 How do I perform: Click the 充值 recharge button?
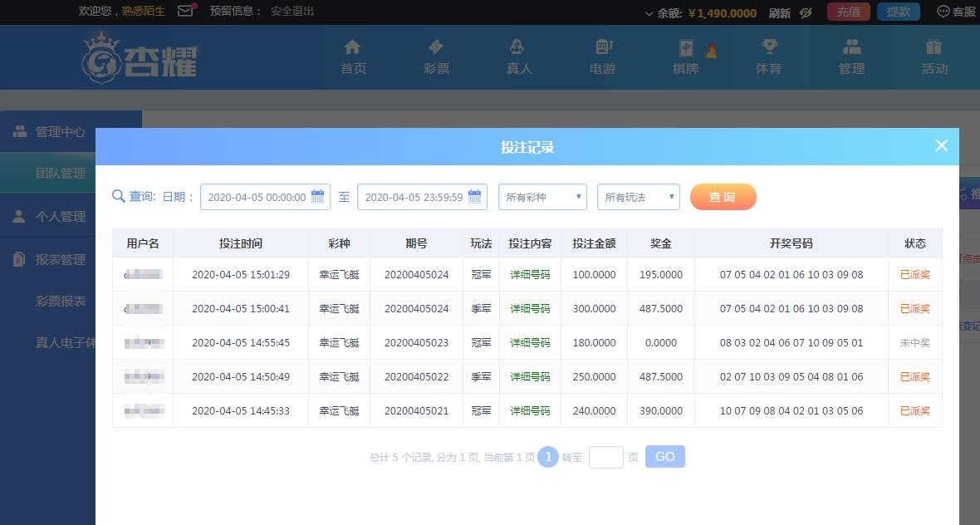click(848, 12)
